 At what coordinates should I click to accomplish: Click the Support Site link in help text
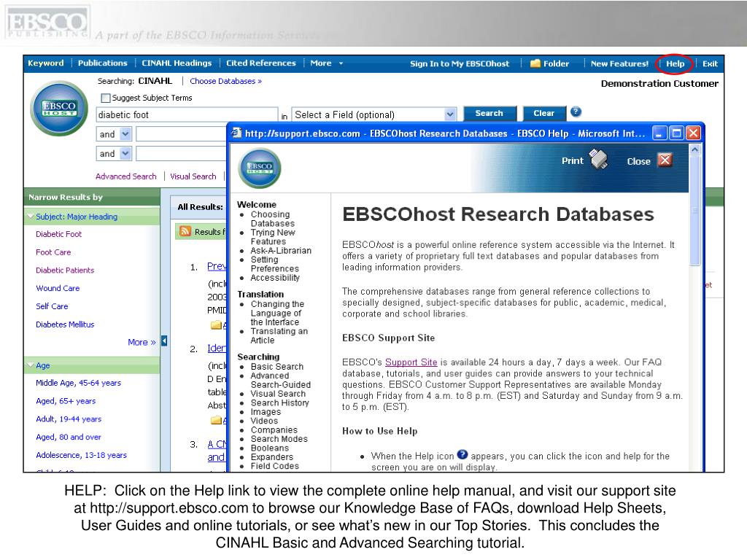(411, 362)
